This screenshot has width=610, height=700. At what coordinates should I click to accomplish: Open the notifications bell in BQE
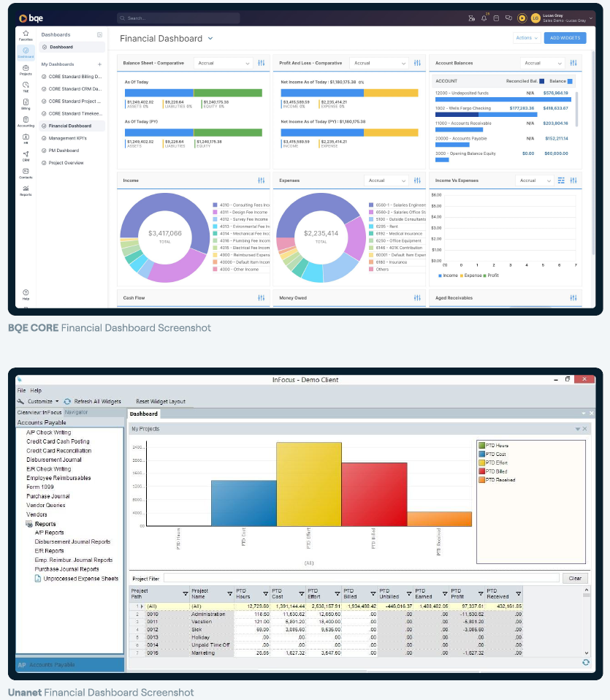coord(484,18)
